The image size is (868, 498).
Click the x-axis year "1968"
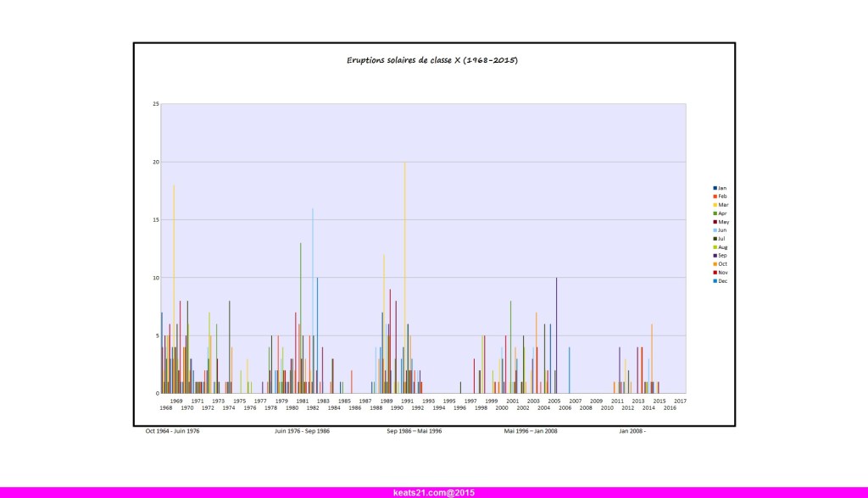(x=166, y=408)
